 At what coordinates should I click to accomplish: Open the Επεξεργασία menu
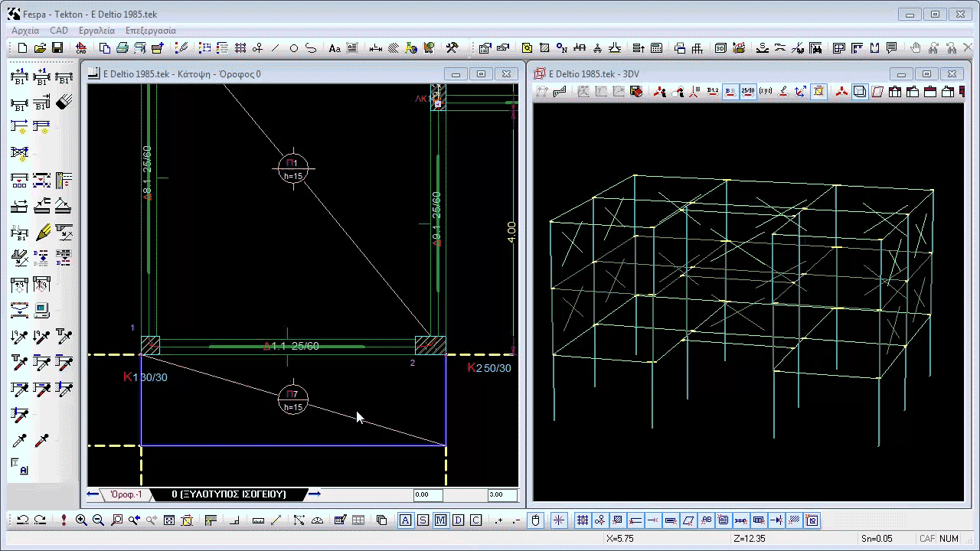(x=151, y=31)
